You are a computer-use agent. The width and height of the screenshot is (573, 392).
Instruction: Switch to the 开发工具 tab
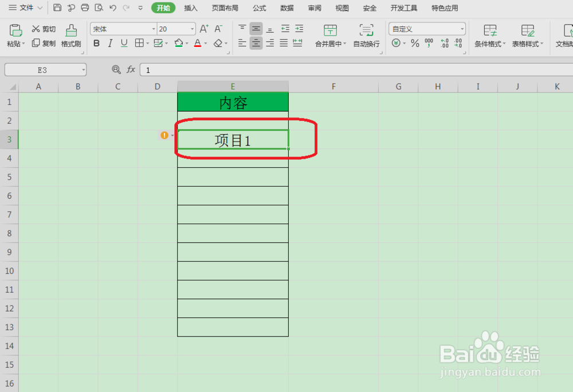pyautogui.click(x=404, y=8)
